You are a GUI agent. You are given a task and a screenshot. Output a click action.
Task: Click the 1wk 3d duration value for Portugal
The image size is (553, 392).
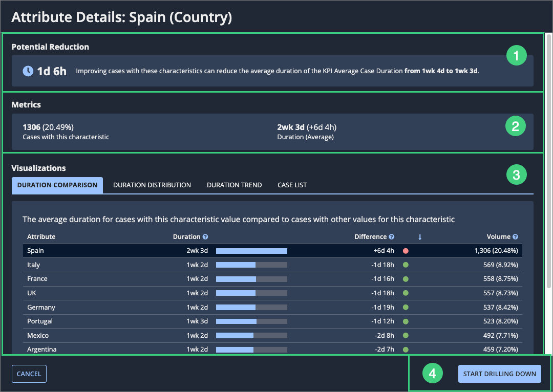pyautogui.click(x=197, y=321)
